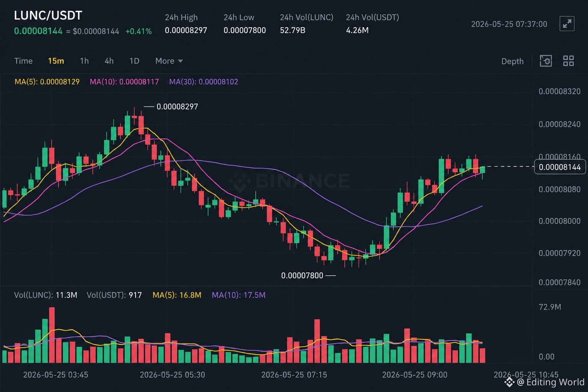The image size is (588, 392).
Task: Select volume MA(5) 16.8M label
Action: [177, 295]
